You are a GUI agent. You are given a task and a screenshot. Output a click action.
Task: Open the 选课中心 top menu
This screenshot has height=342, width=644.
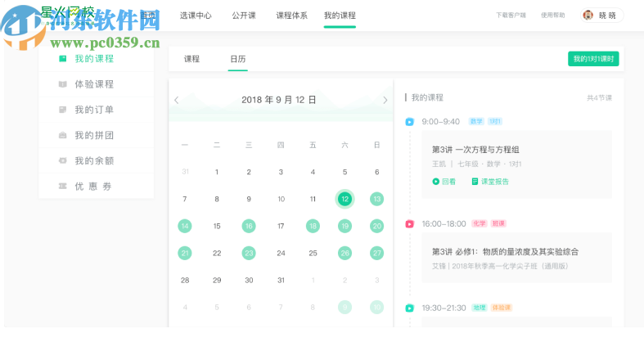pos(196,16)
